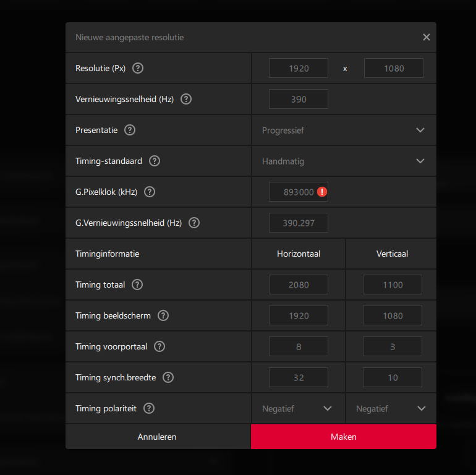Viewport: 476px width, 475px height.
Task: Open horizontal polarity dropdown
Action: click(297, 408)
